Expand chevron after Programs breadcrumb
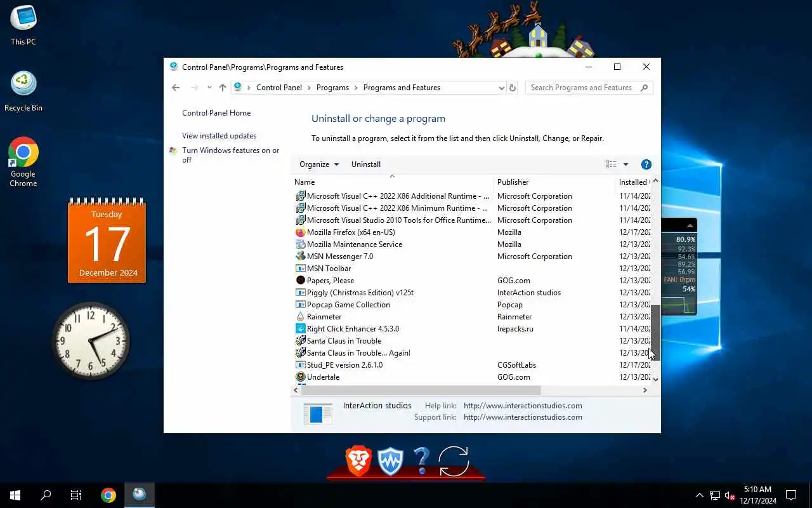 (x=356, y=88)
